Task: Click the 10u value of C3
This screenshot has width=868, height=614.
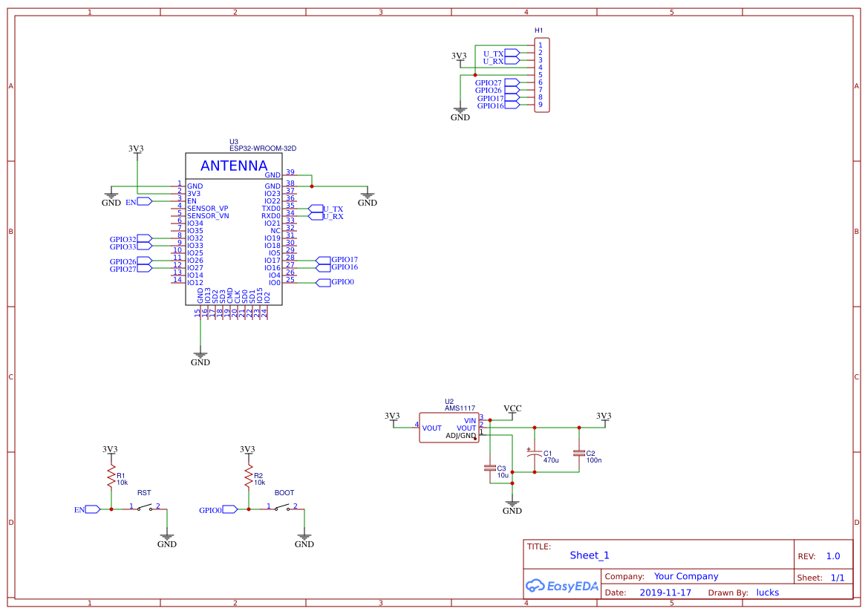Action: click(x=503, y=475)
